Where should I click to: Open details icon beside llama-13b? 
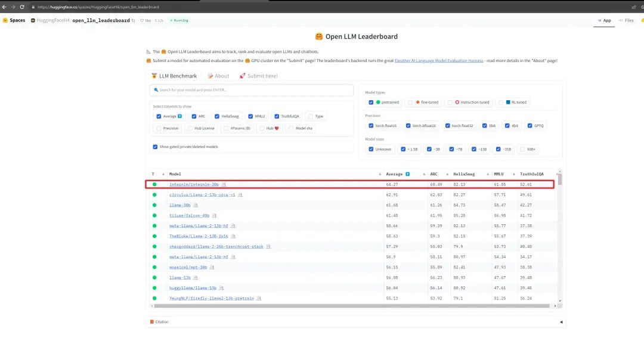(x=195, y=278)
